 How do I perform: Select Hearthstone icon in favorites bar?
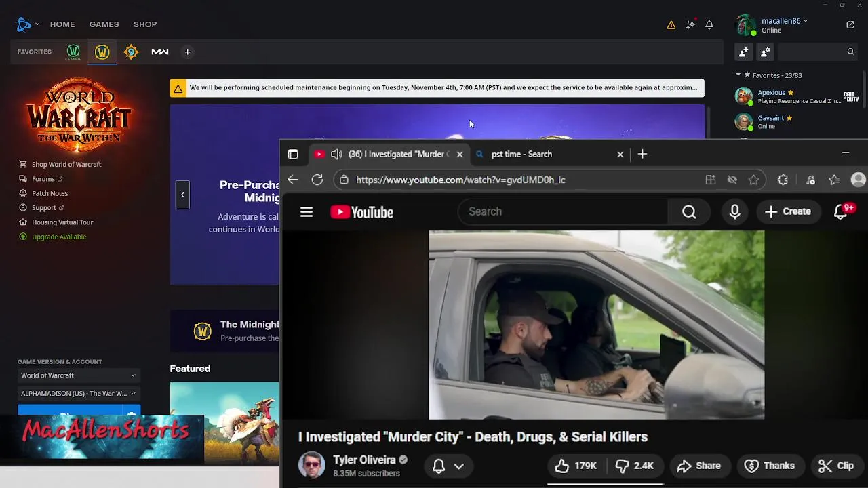(x=131, y=52)
